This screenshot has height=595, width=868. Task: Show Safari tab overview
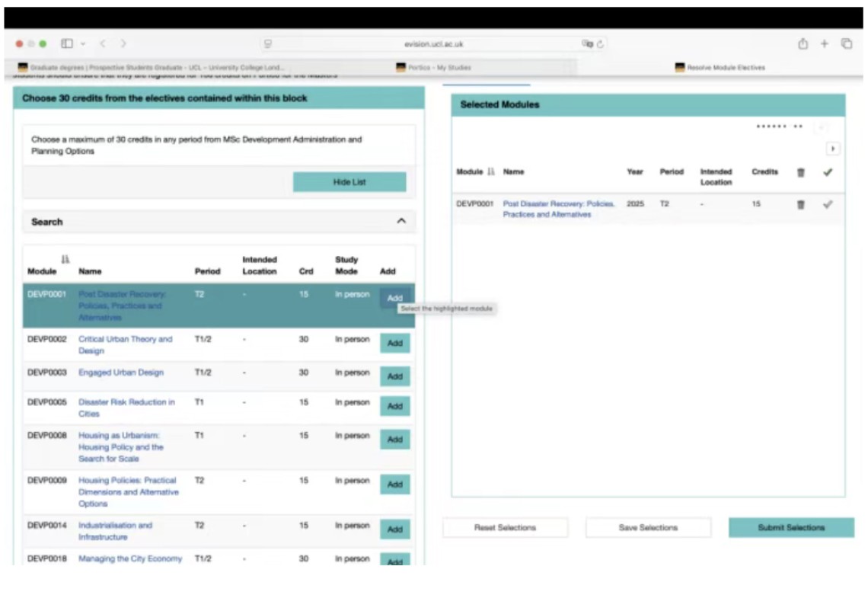(x=846, y=44)
